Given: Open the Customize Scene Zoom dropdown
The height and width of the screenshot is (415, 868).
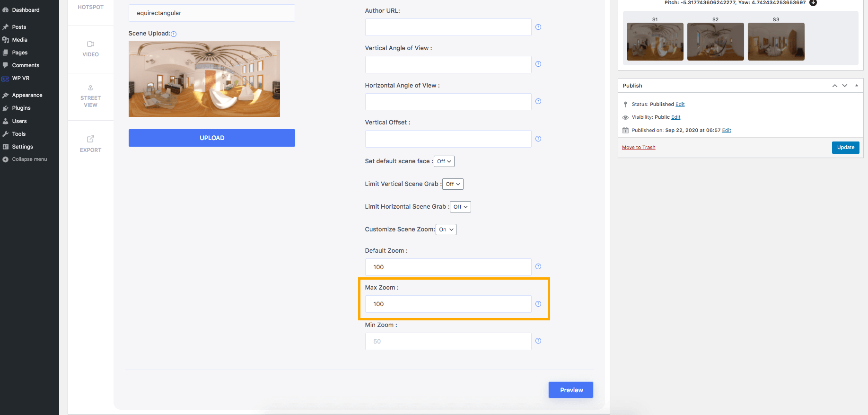Looking at the screenshot, I should (x=446, y=230).
